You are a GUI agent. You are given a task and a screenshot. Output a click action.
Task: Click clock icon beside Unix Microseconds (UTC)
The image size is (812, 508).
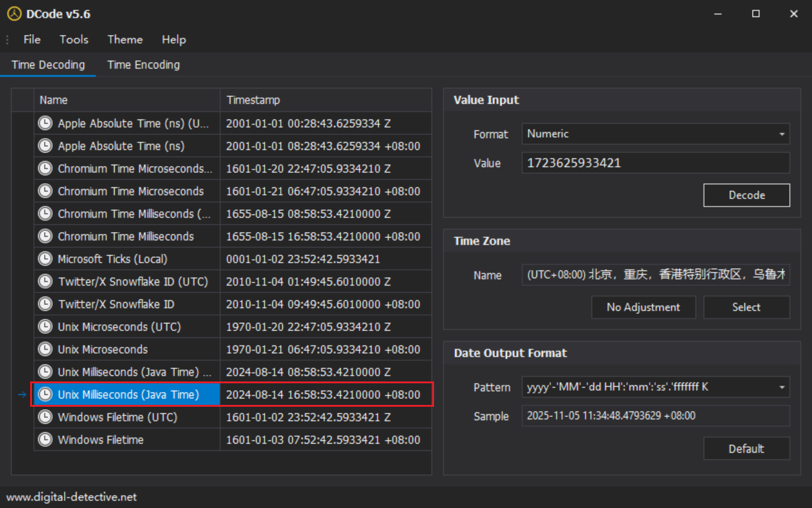click(x=45, y=327)
